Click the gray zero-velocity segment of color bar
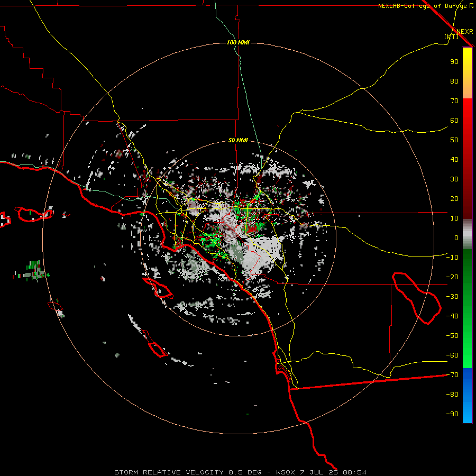The height and width of the screenshot is (476, 476). 467,234
